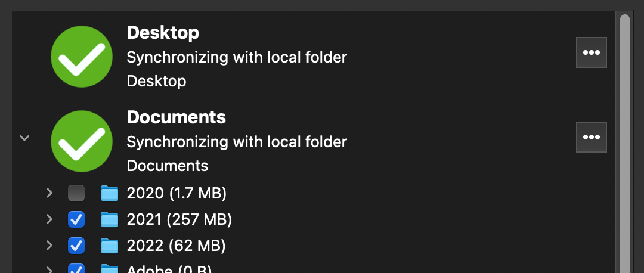The width and height of the screenshot is (644, 273).
Task: Uncheck the 2021 folder checkbox
Action: 76,219
